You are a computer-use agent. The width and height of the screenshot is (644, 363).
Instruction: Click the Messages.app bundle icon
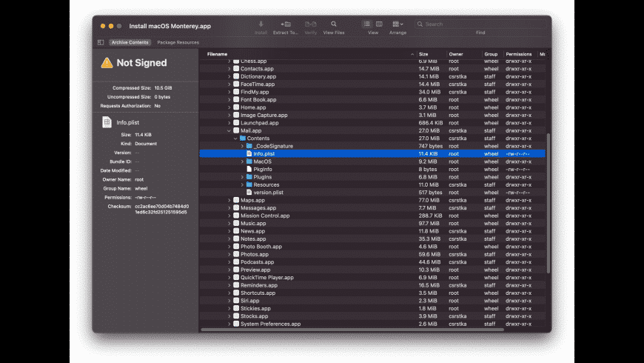point(236,208)
